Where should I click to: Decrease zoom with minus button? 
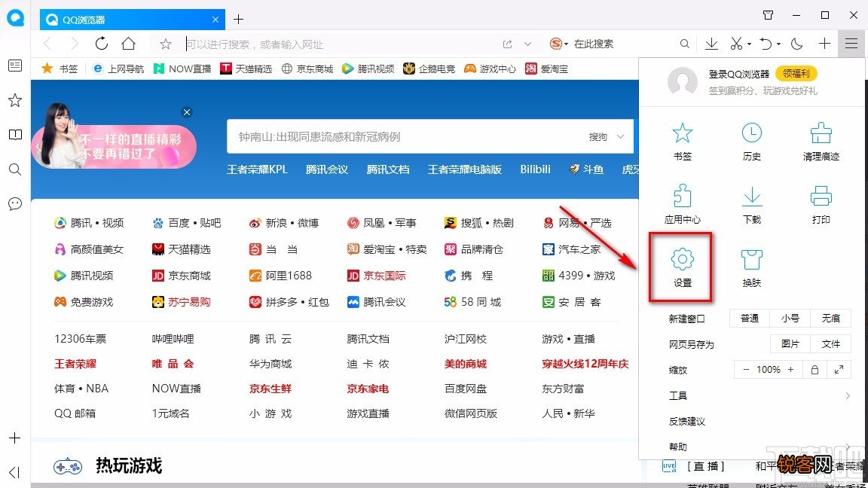pos(746,369)
